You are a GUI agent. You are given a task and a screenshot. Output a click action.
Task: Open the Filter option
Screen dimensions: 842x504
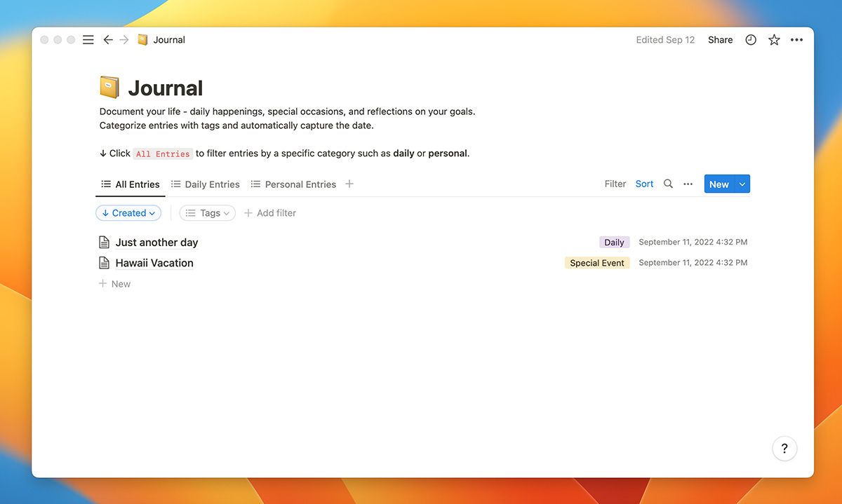pos(615,184)
